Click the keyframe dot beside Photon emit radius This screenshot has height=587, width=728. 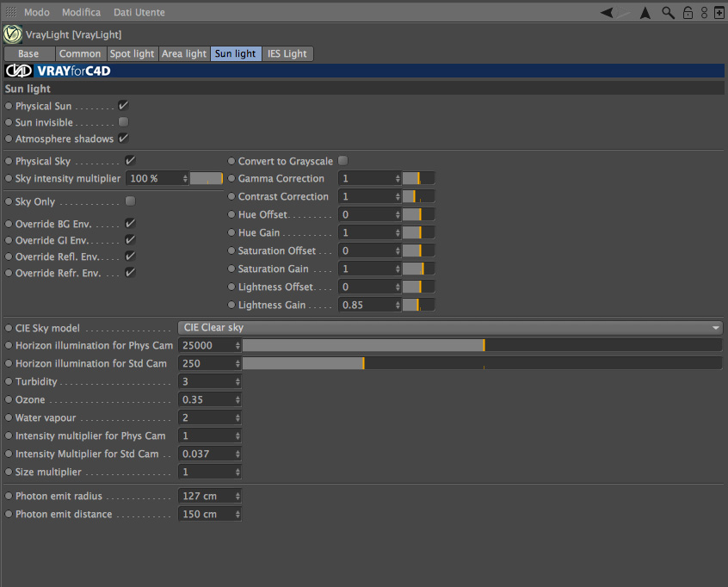[x=9, y=496]
